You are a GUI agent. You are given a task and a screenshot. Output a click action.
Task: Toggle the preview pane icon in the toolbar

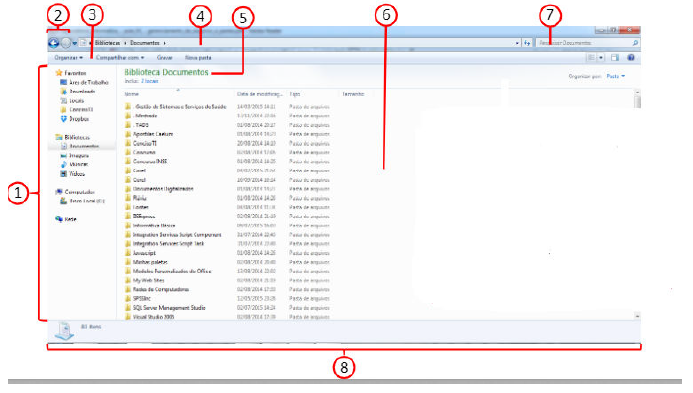(x=615, y=57)
